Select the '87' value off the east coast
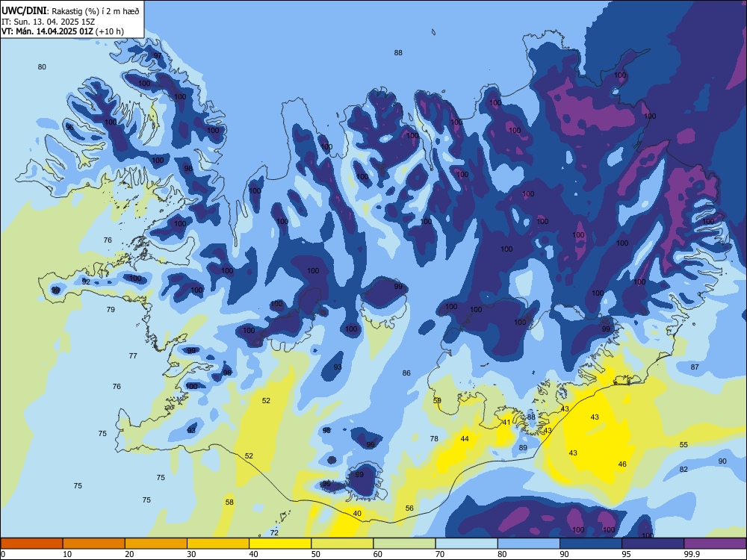 [695, 367]
